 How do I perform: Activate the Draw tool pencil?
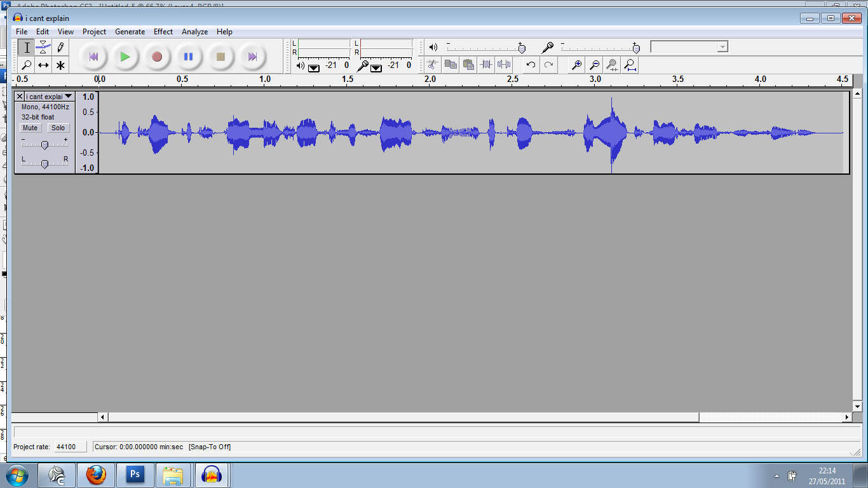pos(60,46)
